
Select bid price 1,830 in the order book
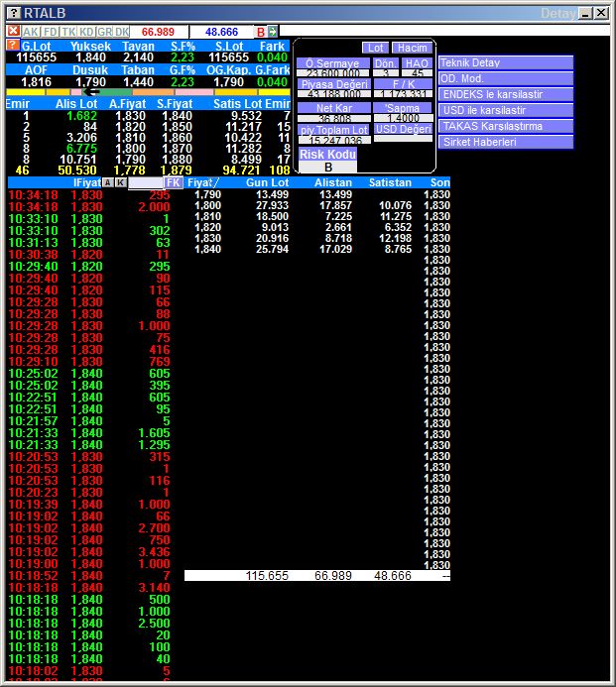(x=130, y=116)
